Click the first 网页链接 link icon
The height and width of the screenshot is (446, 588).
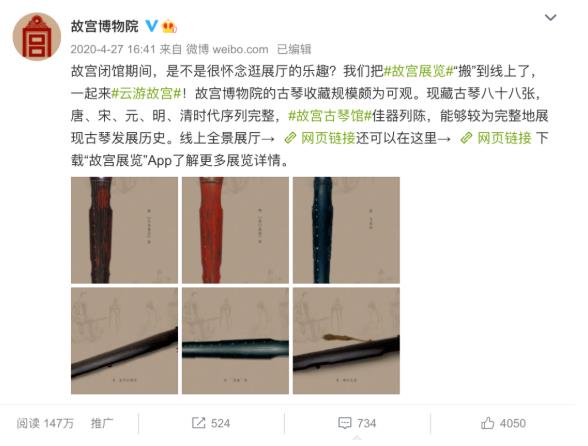coord(291,138)
